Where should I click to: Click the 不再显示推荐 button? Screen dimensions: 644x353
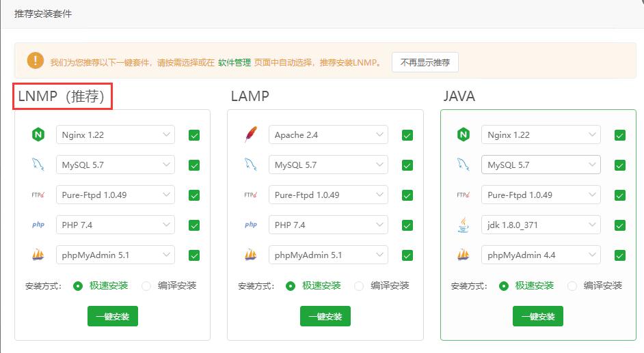coord(425,62)
